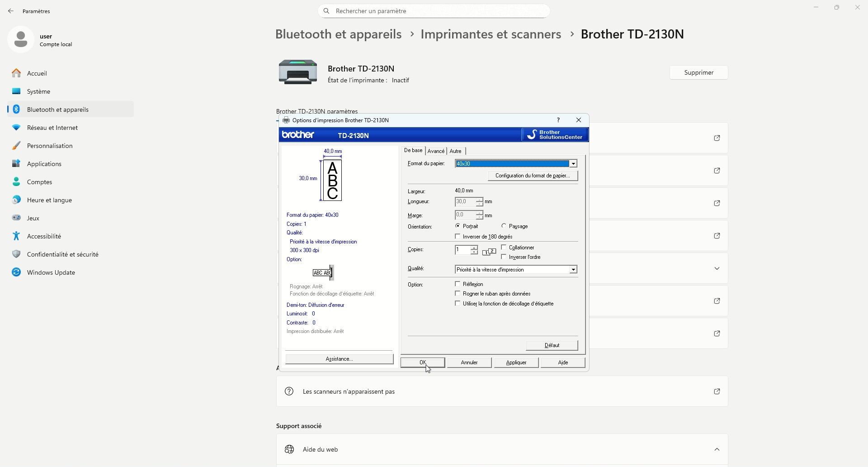868x467 pixels.
Task: Click the Défaut button
Action: [552, 345]
